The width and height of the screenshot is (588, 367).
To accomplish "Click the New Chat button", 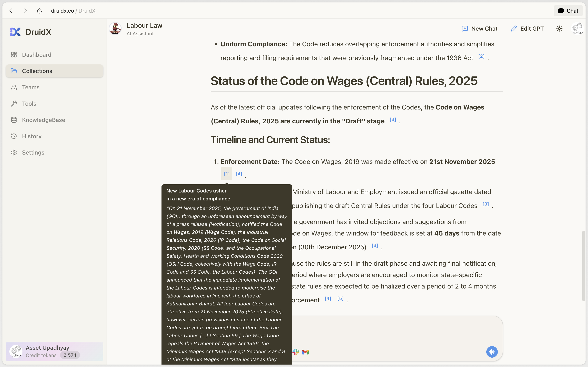I will (479, 29).
